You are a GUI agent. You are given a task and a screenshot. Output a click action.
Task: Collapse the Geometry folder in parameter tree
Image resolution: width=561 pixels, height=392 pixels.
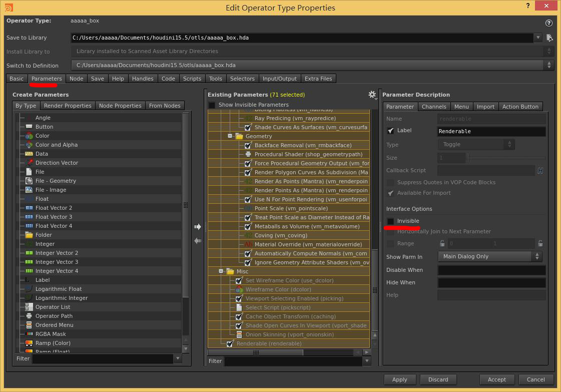coord(230,136)
